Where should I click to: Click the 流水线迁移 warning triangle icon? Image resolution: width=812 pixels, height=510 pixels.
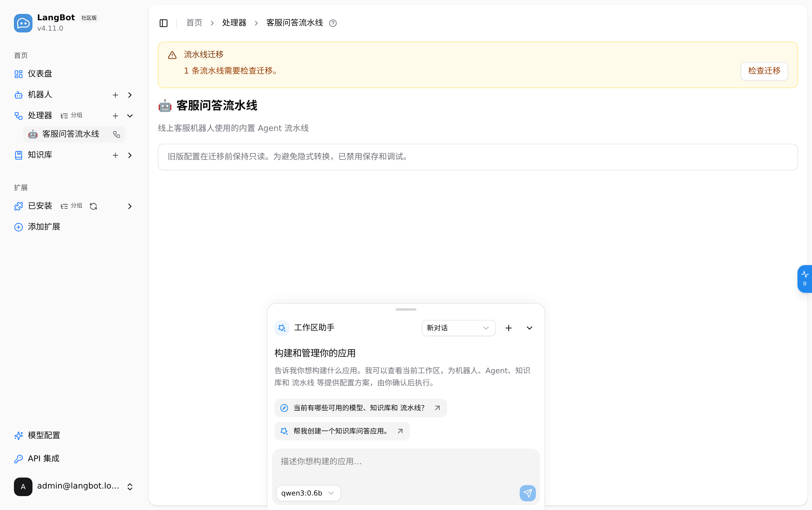pos(172,55)
